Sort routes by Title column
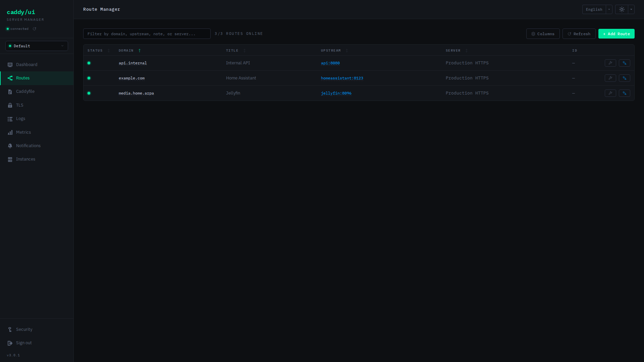 (236, 51)
